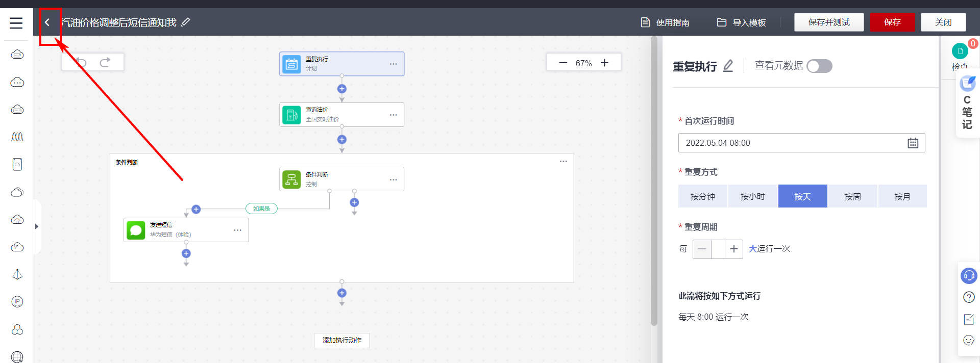Open the 检查 check icon with badge
This screenshot has height=363, width=980.
(960, 51)
